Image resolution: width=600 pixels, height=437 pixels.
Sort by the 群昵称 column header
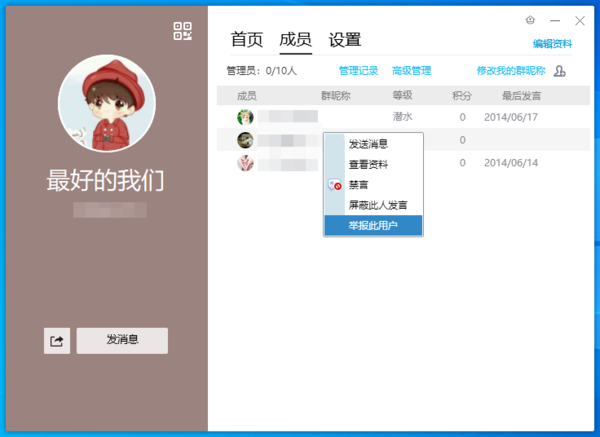(336, 96)
